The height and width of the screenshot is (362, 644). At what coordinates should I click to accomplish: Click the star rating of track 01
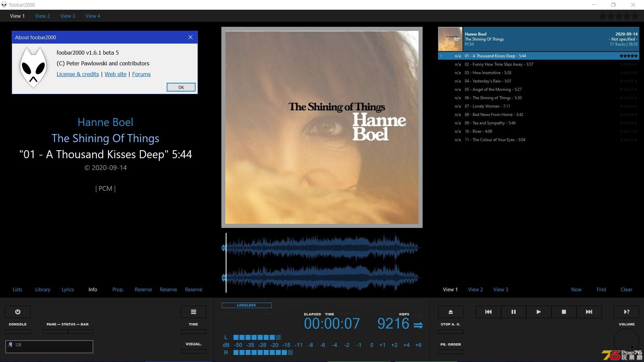coord(629,56)
